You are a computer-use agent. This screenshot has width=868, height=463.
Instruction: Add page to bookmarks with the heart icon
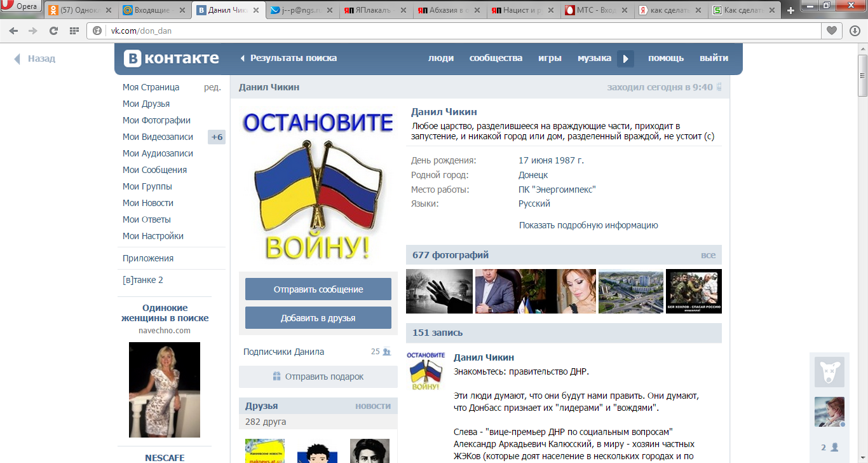tap(831, 31)
